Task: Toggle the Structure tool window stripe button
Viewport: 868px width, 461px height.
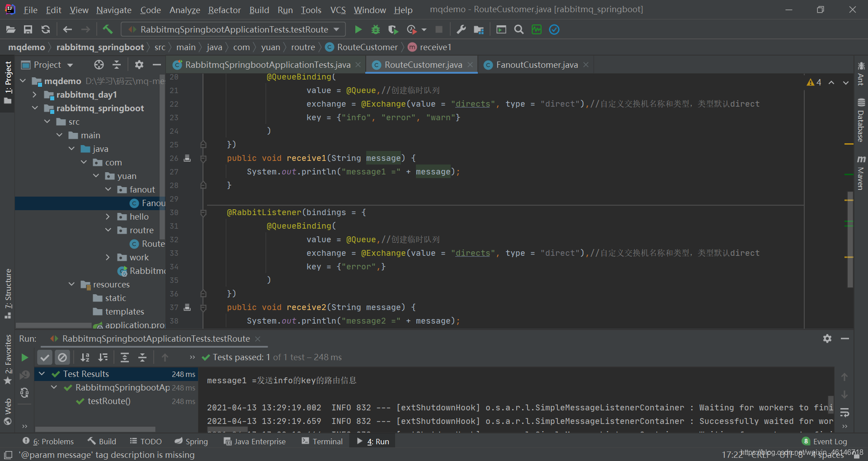Action: (x=8, y=294)
